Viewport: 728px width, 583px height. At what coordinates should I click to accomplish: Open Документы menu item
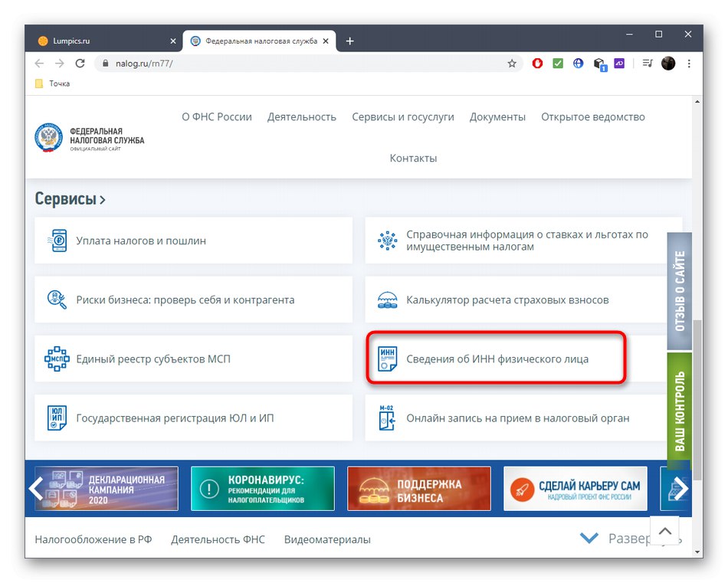(497, 117)
